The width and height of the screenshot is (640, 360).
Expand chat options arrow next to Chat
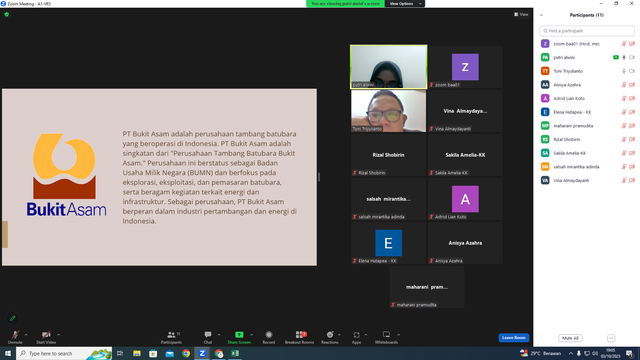[219, 335]
